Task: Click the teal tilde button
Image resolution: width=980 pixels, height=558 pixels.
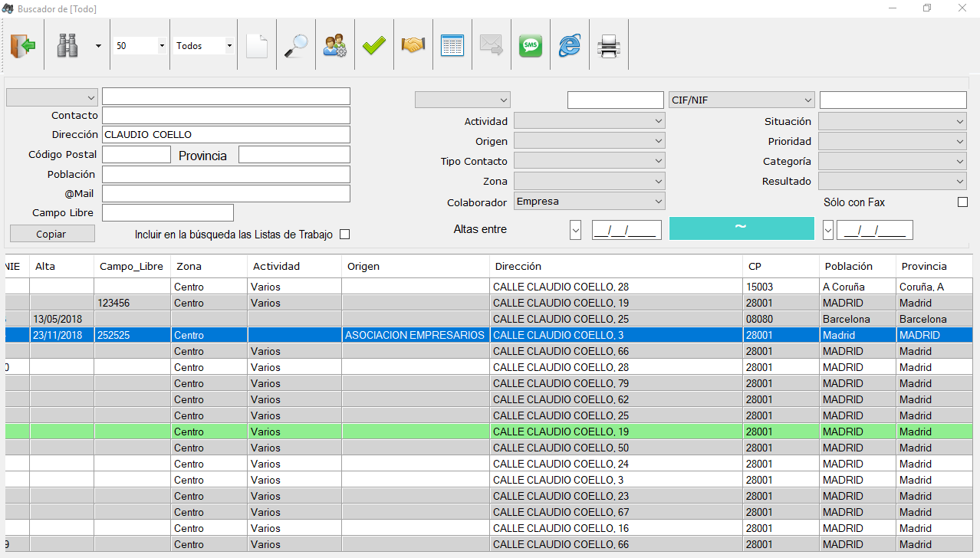Action: coord(742,228)
